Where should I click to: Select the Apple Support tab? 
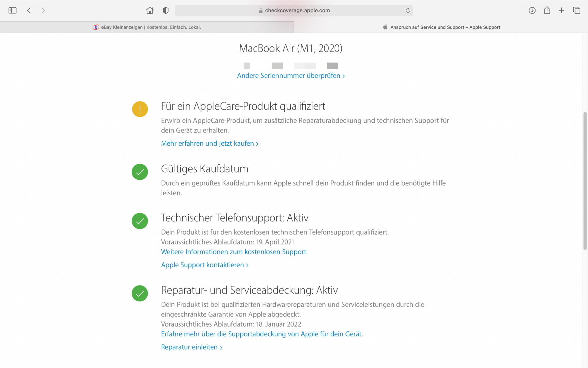441,27
